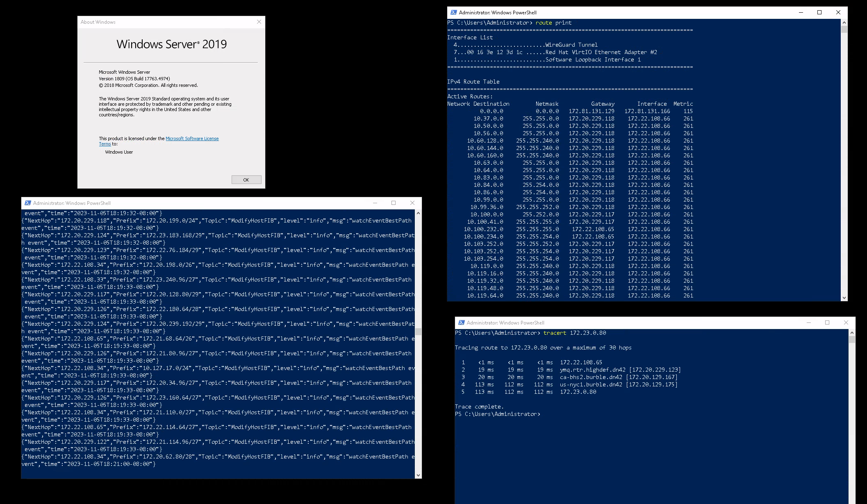Close the About Windows dialog
This screenshot has height=504, width=867.
(x=259, y=22)
